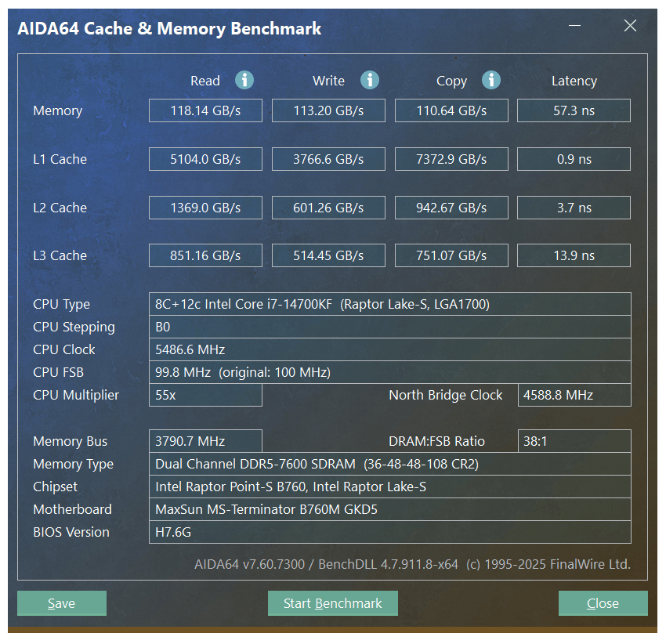Click the Memory Bus label
The image size is (666, 644).
70,441
